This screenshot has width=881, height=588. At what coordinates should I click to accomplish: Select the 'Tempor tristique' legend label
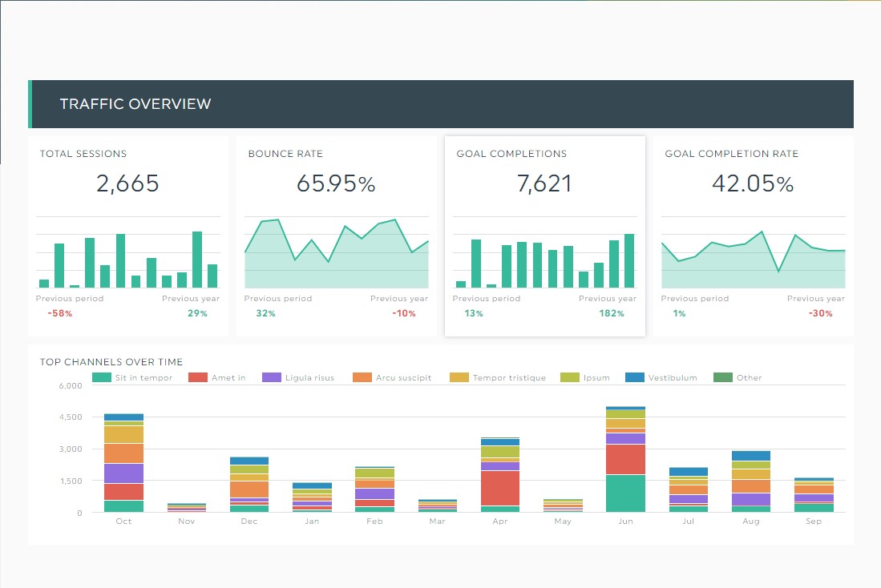(509, 378)
